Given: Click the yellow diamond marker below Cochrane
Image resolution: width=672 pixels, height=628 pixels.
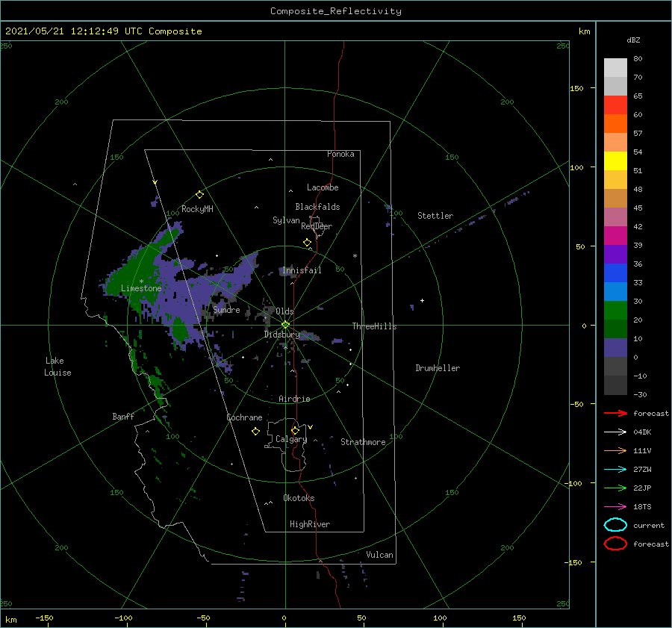Looking at the screenshot, I should [x=255, y=432].
